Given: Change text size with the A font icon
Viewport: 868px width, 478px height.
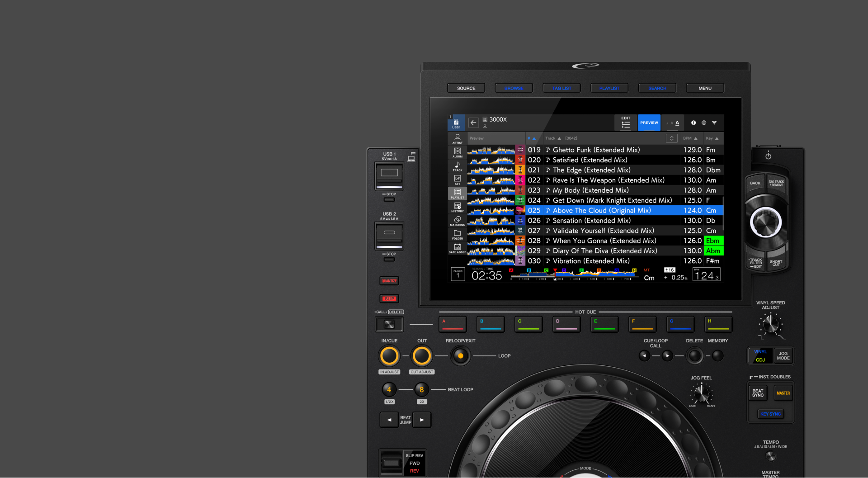Looking at the screenshot, I should 673,123.
